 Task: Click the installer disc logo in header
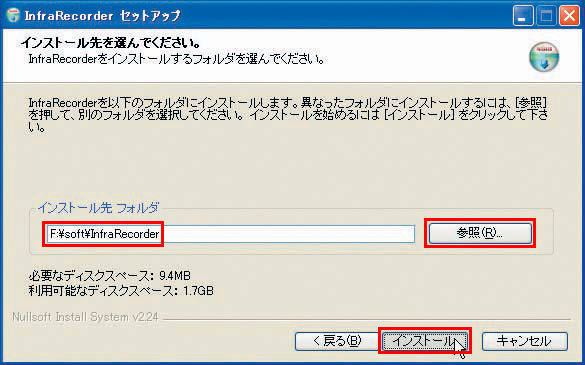(x=544, y=56)
